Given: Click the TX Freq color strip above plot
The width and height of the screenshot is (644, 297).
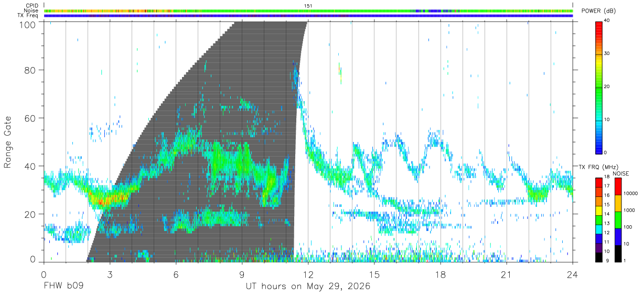Looking at the screenshot, I should [308, 16].
